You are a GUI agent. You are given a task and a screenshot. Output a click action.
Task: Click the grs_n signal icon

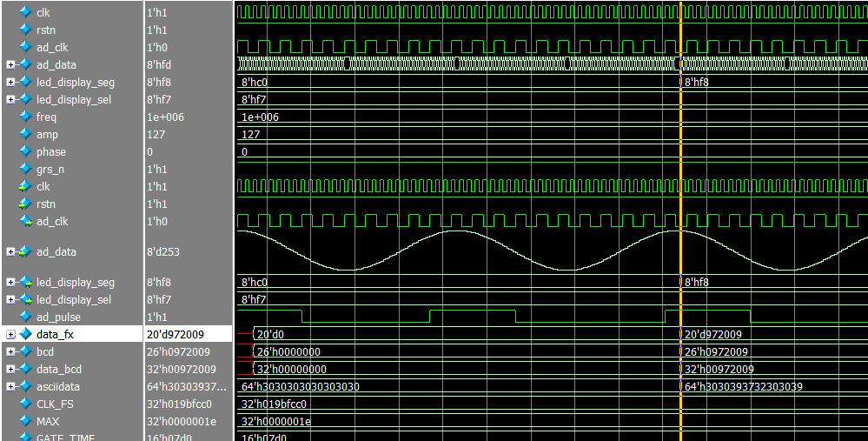coord(25,169)
